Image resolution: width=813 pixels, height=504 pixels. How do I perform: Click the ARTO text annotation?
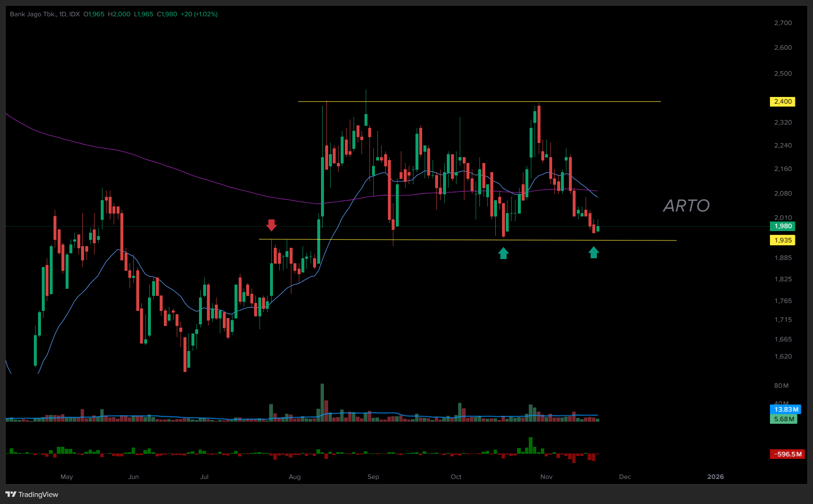(686, 206)
